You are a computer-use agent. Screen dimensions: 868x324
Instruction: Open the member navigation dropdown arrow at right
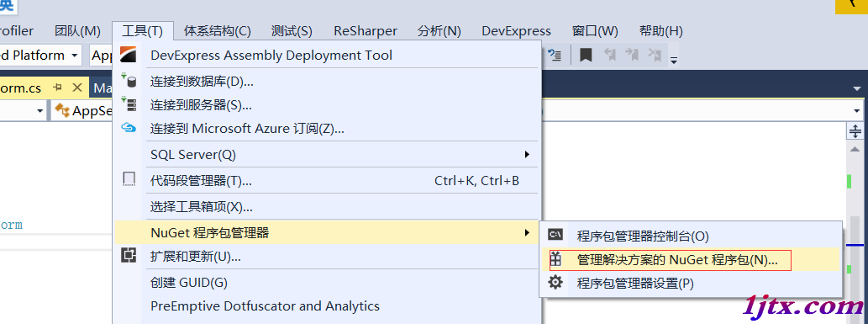[857, 111]
